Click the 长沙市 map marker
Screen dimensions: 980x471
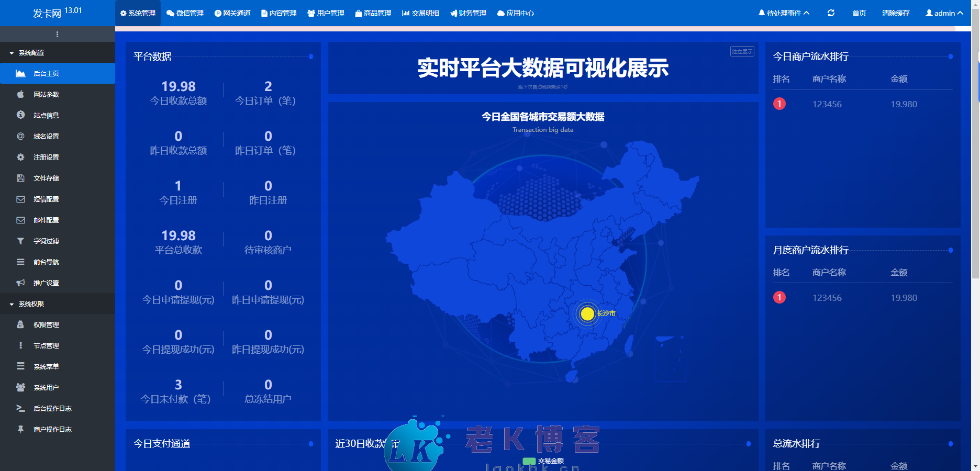[x=587, y=313]
